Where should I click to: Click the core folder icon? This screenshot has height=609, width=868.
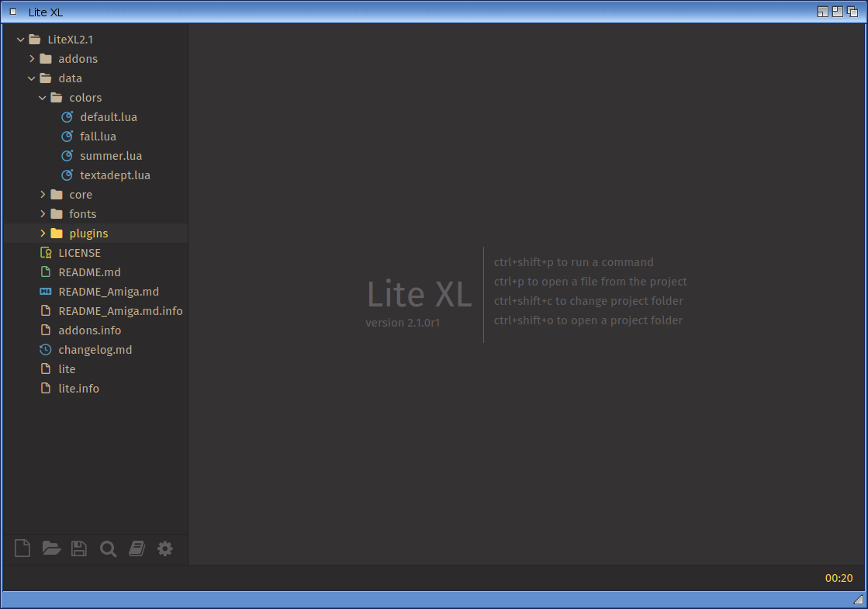click(57, 194)
